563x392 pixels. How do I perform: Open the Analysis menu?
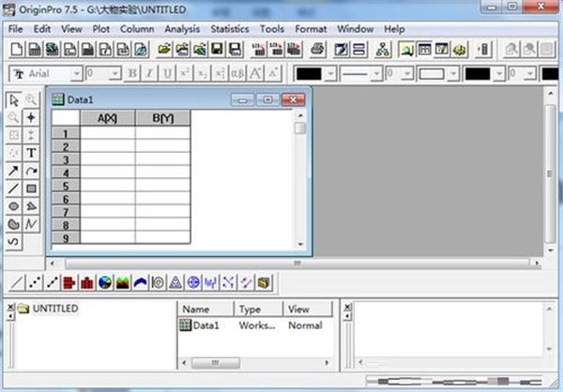[x=182, y=29]
